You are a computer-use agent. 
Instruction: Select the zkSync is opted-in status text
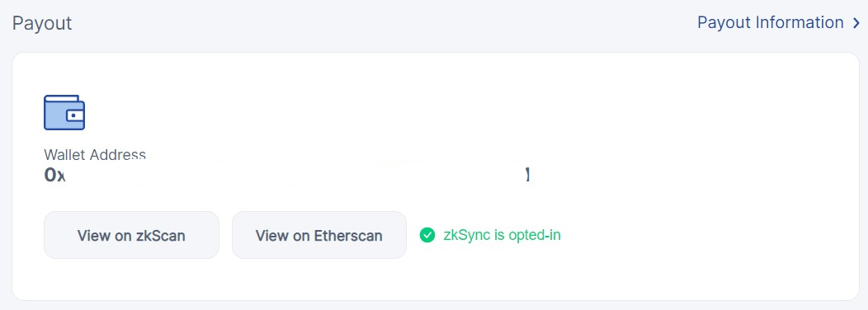(x=502, y=235)
